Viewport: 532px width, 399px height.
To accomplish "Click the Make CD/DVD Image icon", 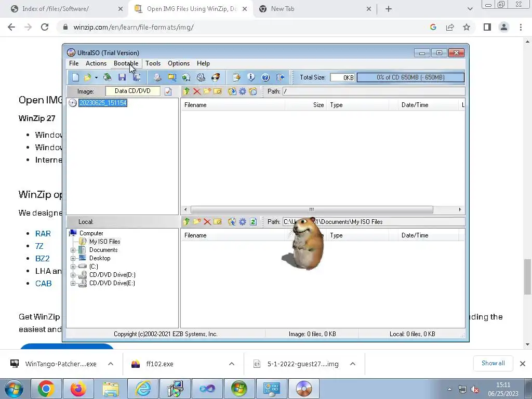I will coord(157,77).
